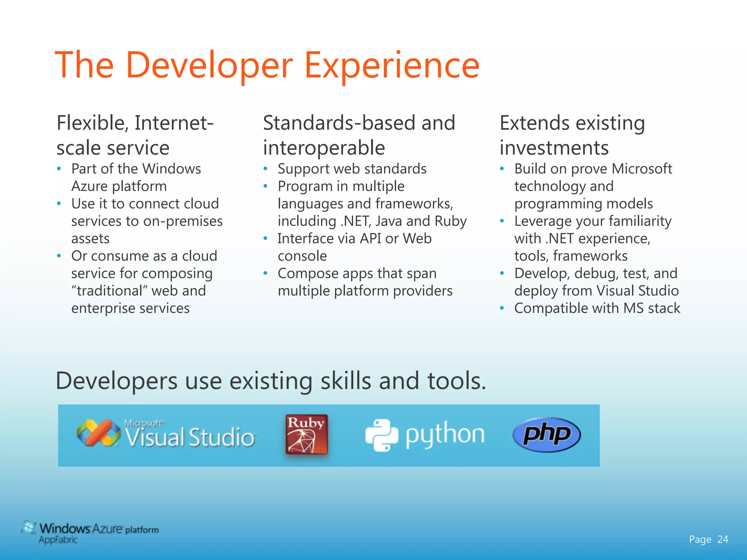Viewport: 747px width, 560px height.
Task: Click the red Ruby logo
Action: [x=306, y=434]
